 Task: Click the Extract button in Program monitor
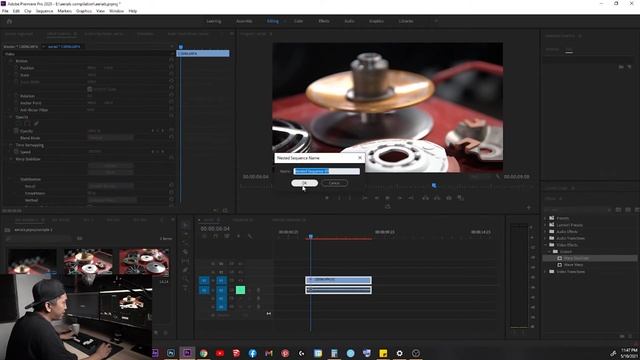[x=437, y=198]
